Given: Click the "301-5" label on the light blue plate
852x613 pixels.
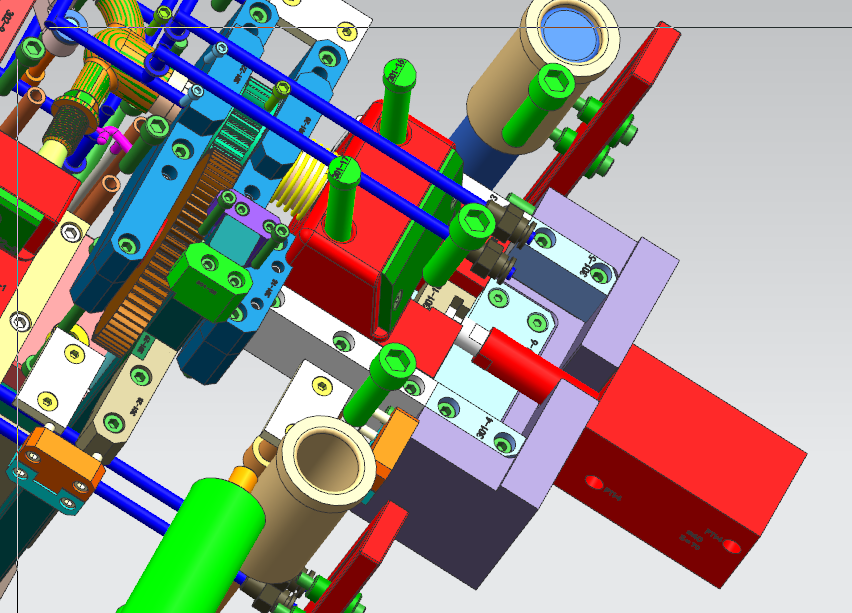Looking at the screenshot, I should pyautogui.click(x=589, y=266).
